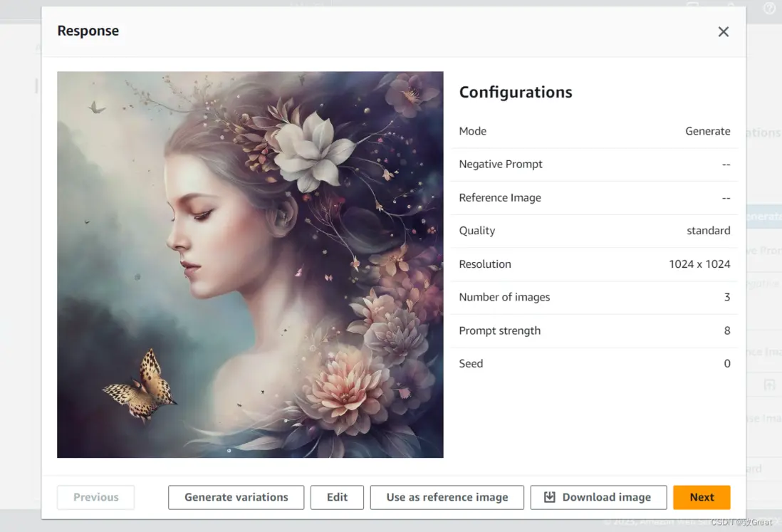Click the Seed label
The width and height of the screenshot is (782, 532).
pyautogui.click(x=471, y=363)
